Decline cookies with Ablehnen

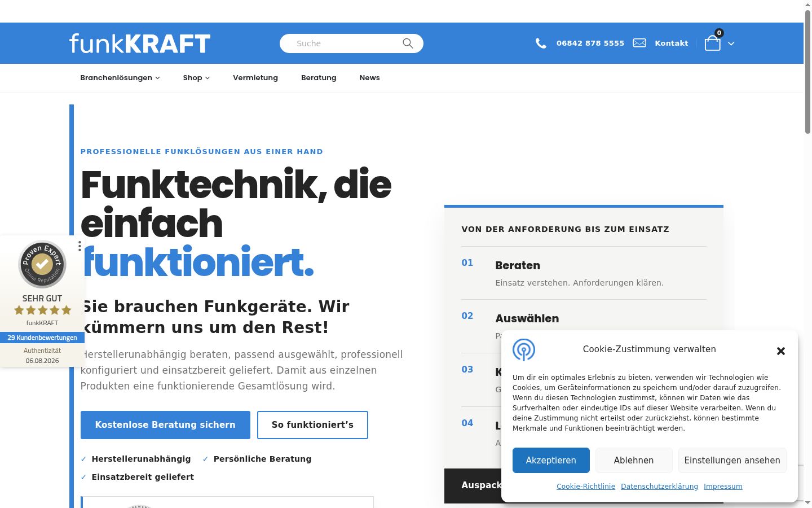pos(634,461)
